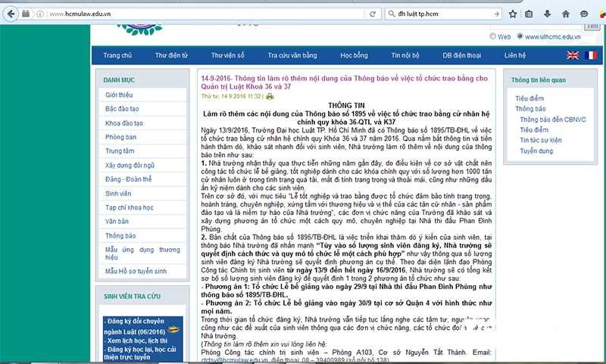Select the Web search radio button
This screenshot has height=364, width=606.
tap(492, 36)
